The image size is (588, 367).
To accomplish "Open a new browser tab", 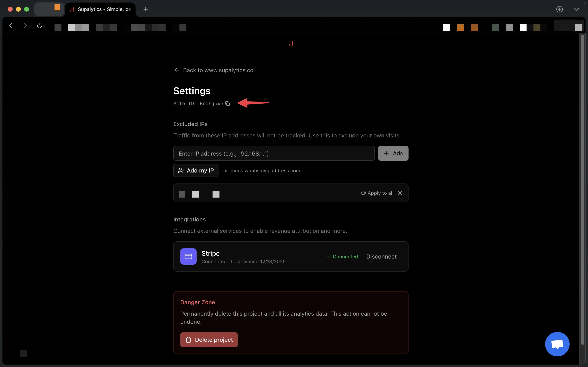I will click(146, 9).
